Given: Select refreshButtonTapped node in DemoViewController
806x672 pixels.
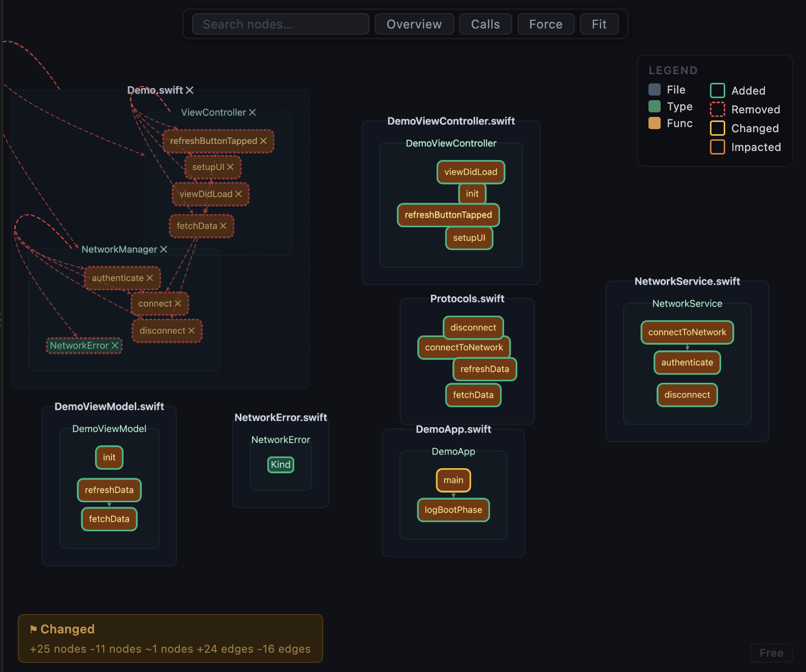Looking at the screenshot, I should click(x=448, y=215).
